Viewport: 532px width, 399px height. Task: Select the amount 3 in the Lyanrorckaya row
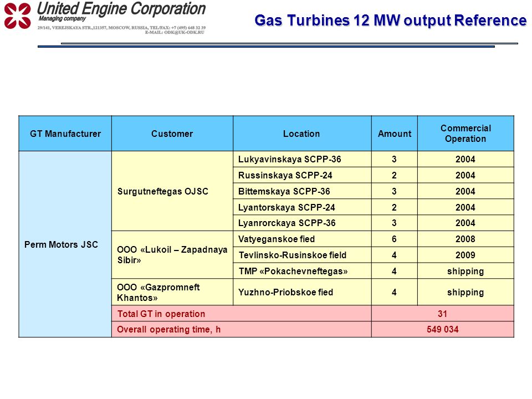[x=394, y=223]
